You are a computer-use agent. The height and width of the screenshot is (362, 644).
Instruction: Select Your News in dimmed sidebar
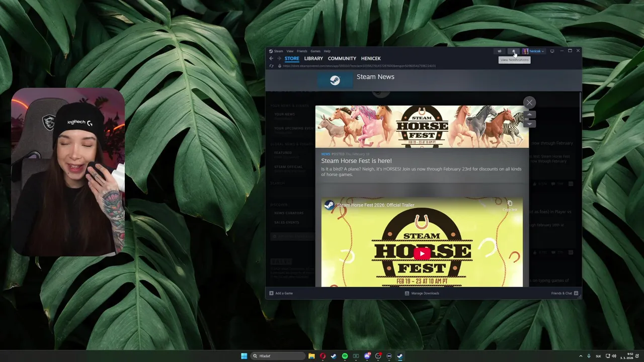tap(285, 114)
